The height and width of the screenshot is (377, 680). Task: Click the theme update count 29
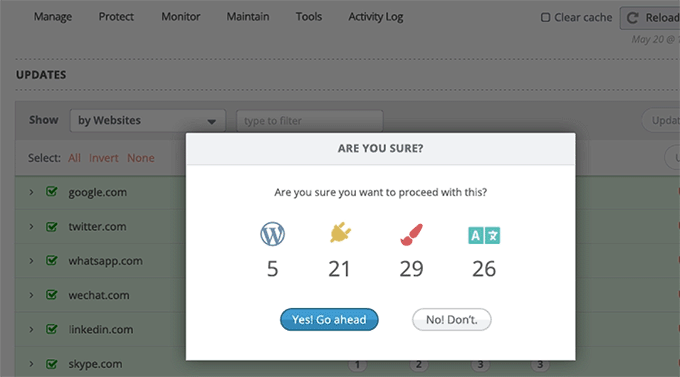[x=411, y=269]
